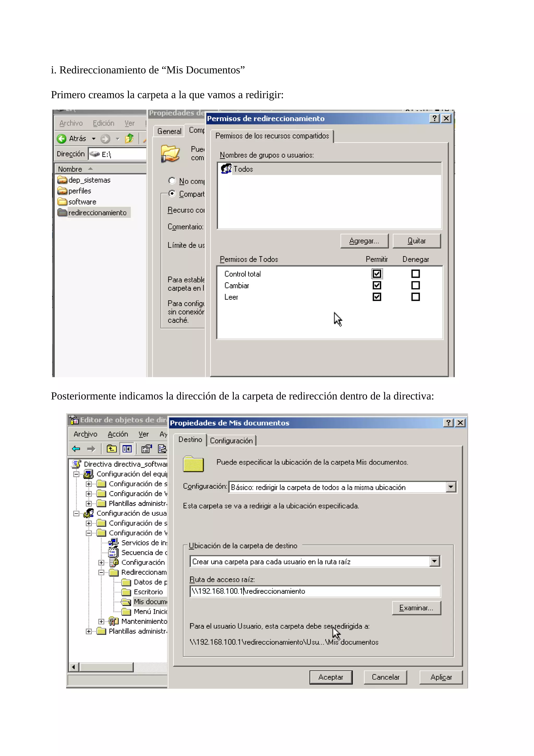Click the properties toolbar icon in policy editor
This screenshot has height=756, width=534.
tap(147, 449)
